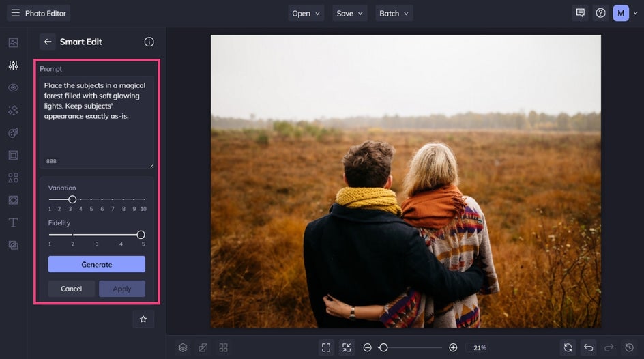This screenshot has height=359, width=644.
Task: Undo the last action
Action: tap(589, 348)
